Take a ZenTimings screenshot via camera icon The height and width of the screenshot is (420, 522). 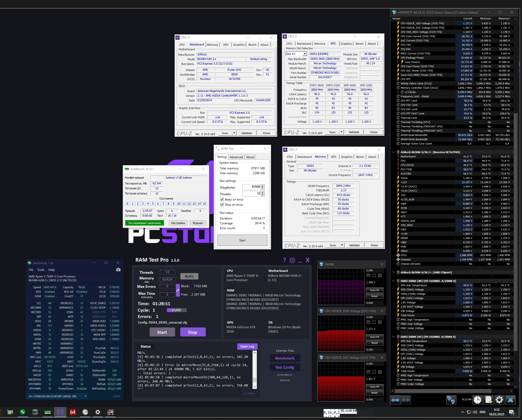coord(118,270)
